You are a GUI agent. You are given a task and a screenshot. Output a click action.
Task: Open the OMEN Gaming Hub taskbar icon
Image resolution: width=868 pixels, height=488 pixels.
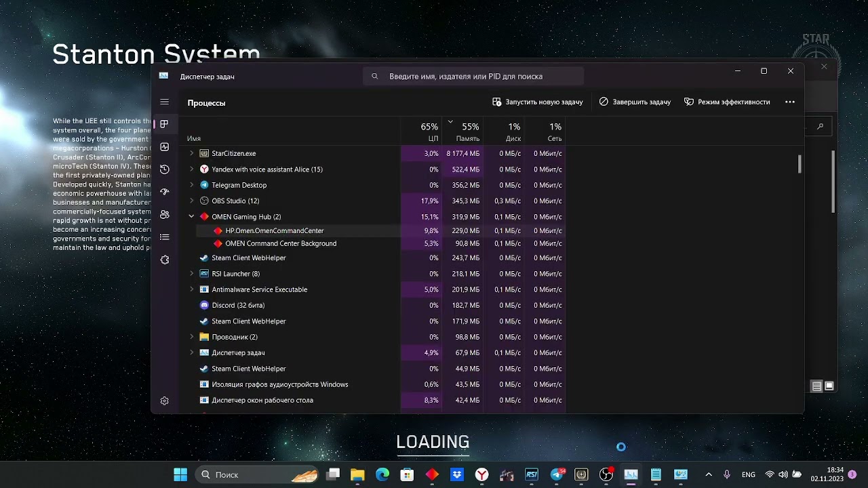click(432, 474)
